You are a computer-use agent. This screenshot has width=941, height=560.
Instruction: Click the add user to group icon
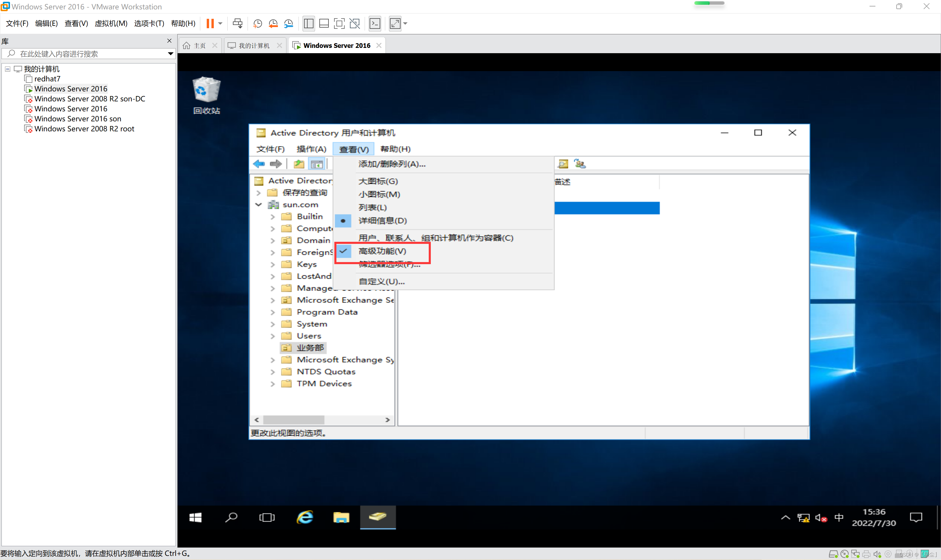coord(580,164)
